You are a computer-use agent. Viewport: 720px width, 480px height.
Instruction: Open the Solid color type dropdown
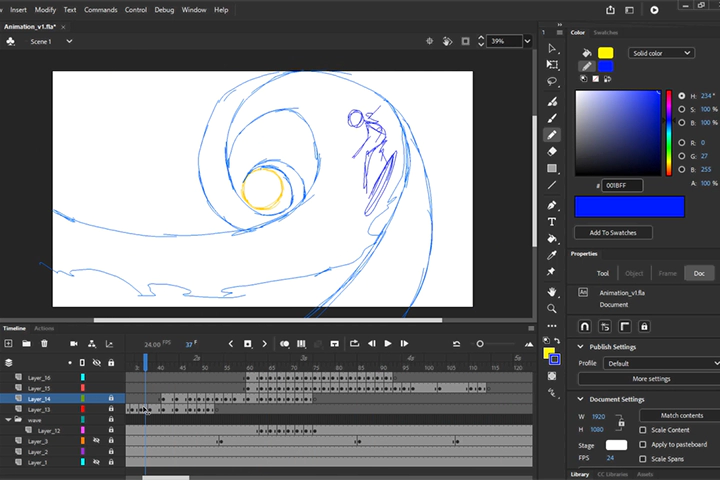[x=661, y=53]
